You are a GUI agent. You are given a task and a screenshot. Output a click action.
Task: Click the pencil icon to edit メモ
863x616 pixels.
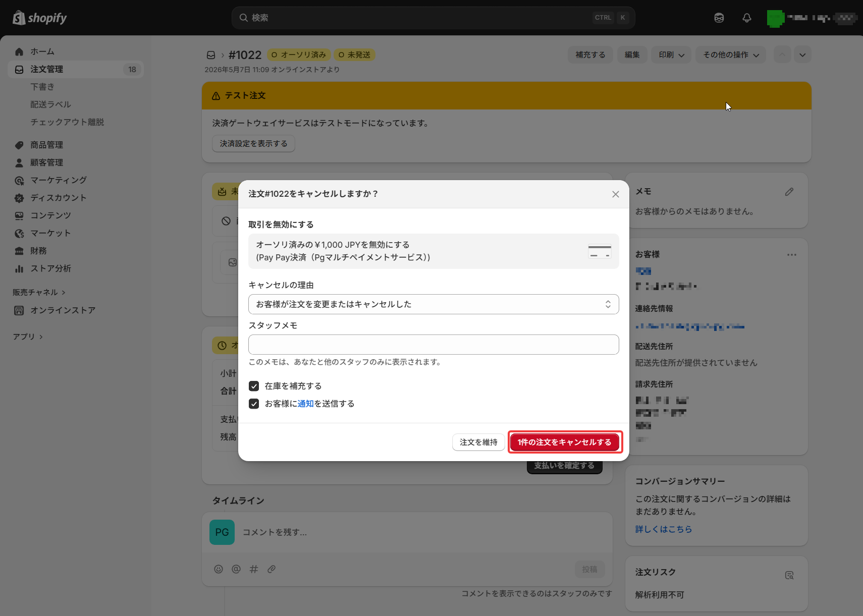(x=789, y=192)
